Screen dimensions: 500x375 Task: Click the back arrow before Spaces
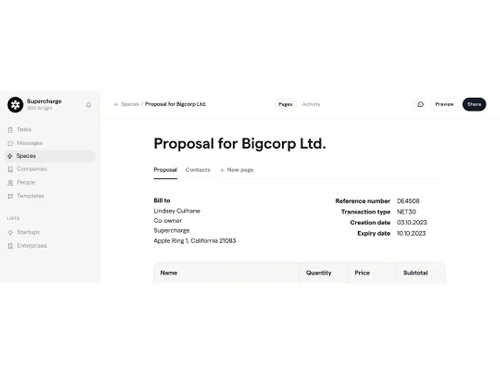[x=116, y=104]
